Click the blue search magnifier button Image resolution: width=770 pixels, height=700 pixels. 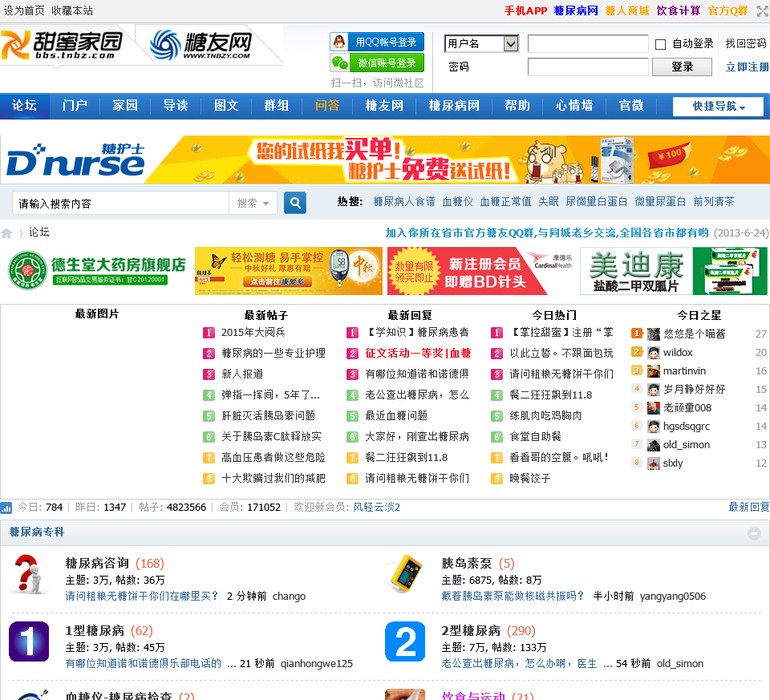point(295,203)
